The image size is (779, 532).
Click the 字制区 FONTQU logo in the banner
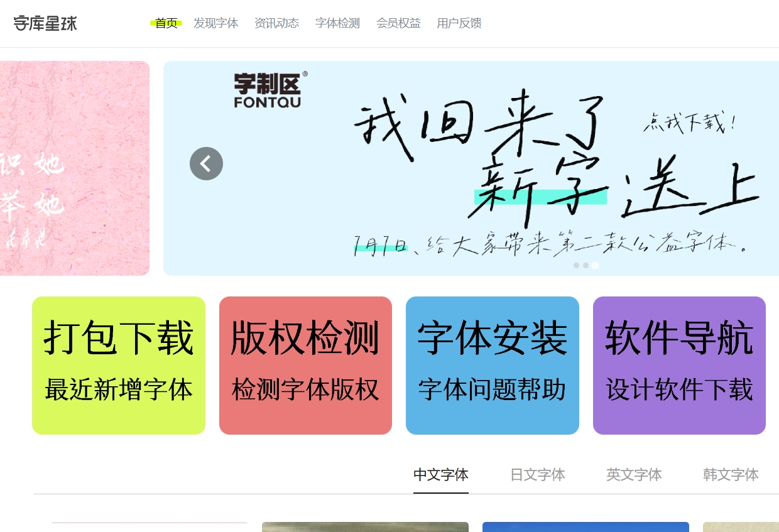coord(268,89)
